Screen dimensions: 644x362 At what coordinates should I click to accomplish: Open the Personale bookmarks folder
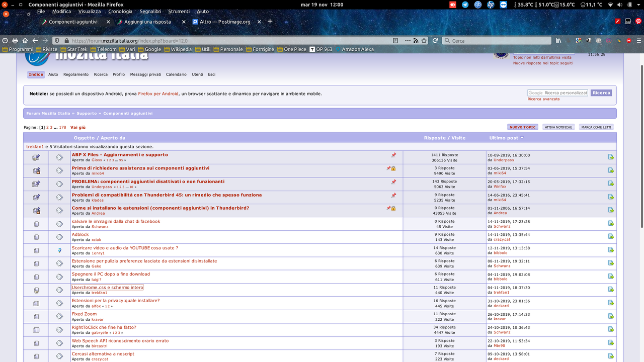pyautogui.click(x=228, y=49)
